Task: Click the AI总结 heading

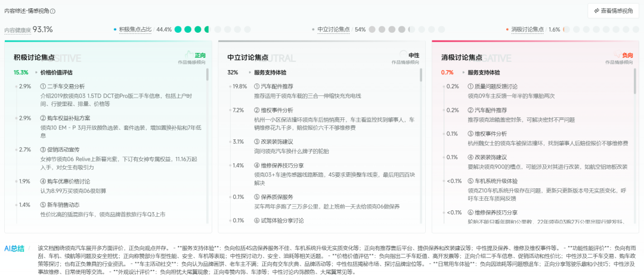Action: tap(14, 248)
